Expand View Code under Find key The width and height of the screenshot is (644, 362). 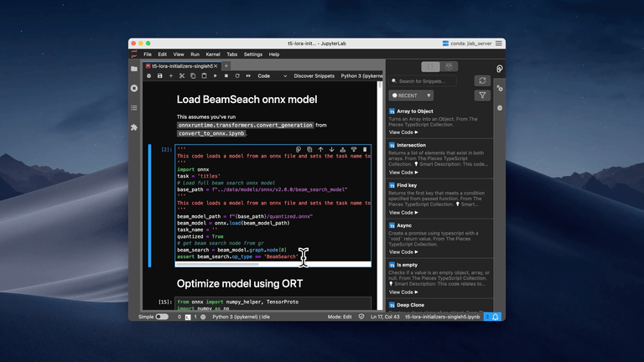pyautogui.click(x=403, y=212)
